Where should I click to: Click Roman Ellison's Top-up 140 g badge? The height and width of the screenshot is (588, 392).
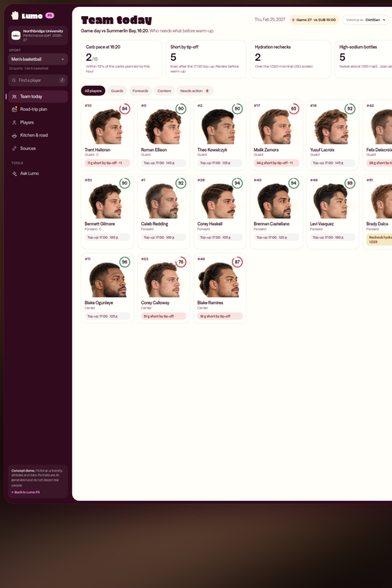tap(163, 163)
